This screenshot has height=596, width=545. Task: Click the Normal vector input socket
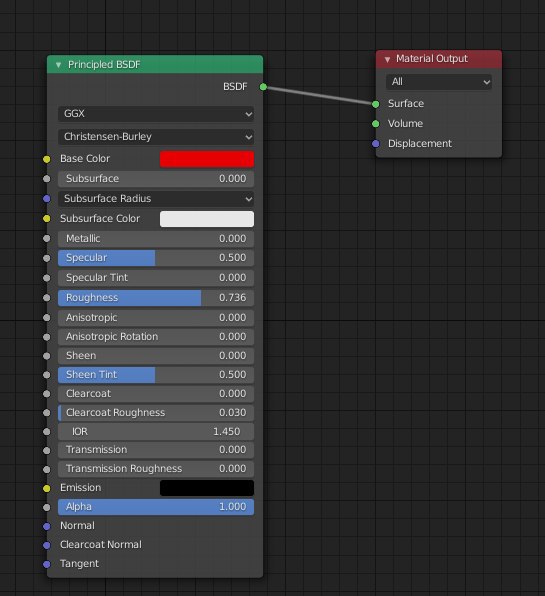coord(47,526)
